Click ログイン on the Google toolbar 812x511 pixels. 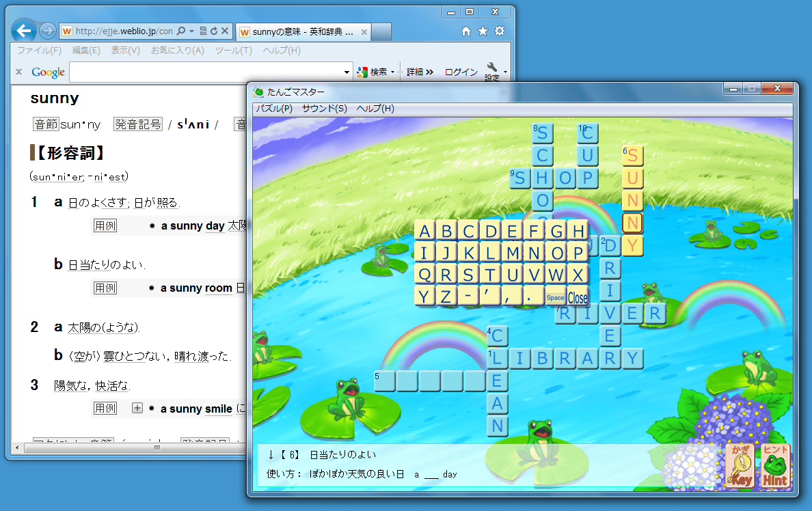coord(461,72)
